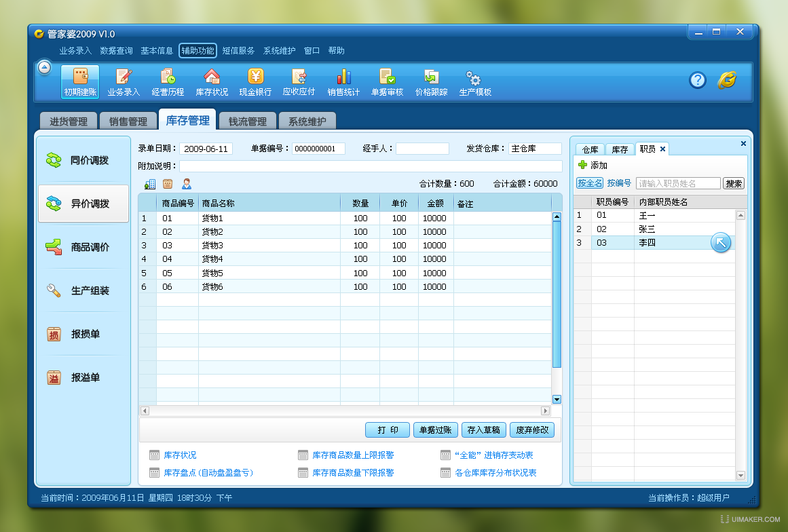Click the 销售统计 statistics toolbar icon
This screenshot has width=788, height=532.
click(343, 81)
